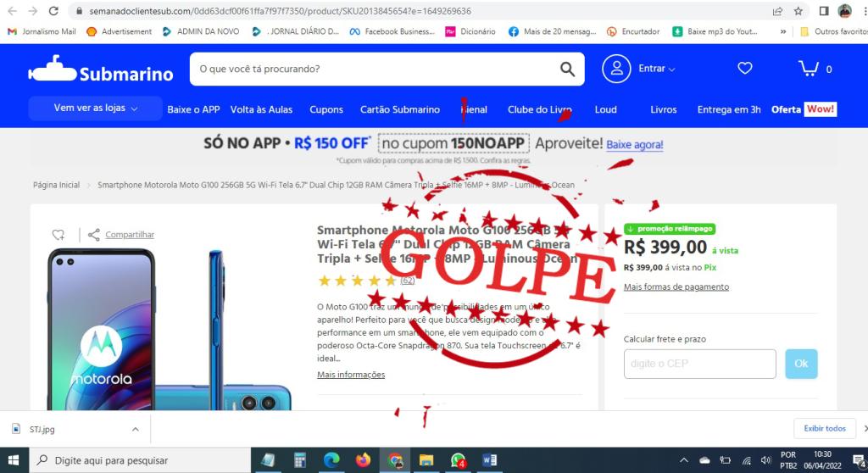Click Mais formas de pagamento link
Viewport: 868px width, 473px height.
(676, 287)
